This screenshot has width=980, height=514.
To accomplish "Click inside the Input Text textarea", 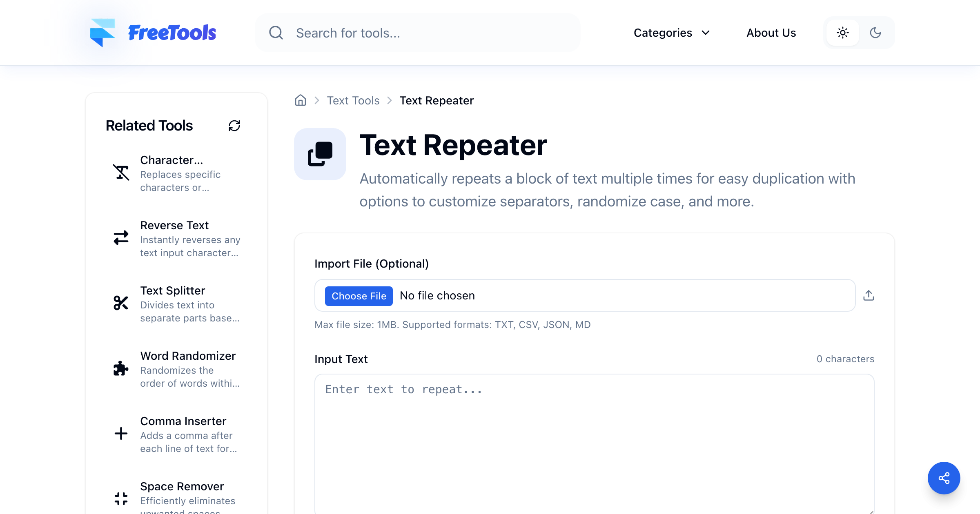I will (x=595, y=444).
